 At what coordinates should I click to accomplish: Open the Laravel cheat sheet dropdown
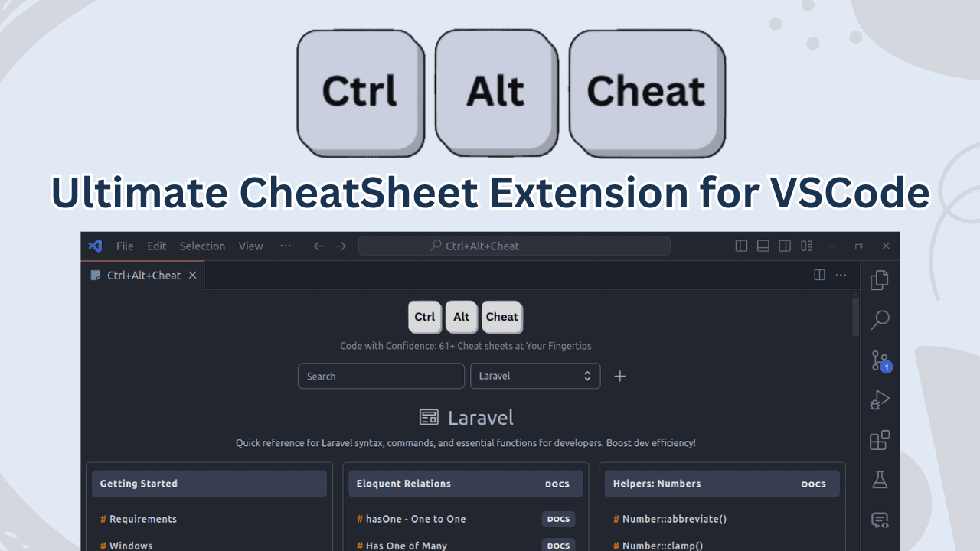point(534,376)
